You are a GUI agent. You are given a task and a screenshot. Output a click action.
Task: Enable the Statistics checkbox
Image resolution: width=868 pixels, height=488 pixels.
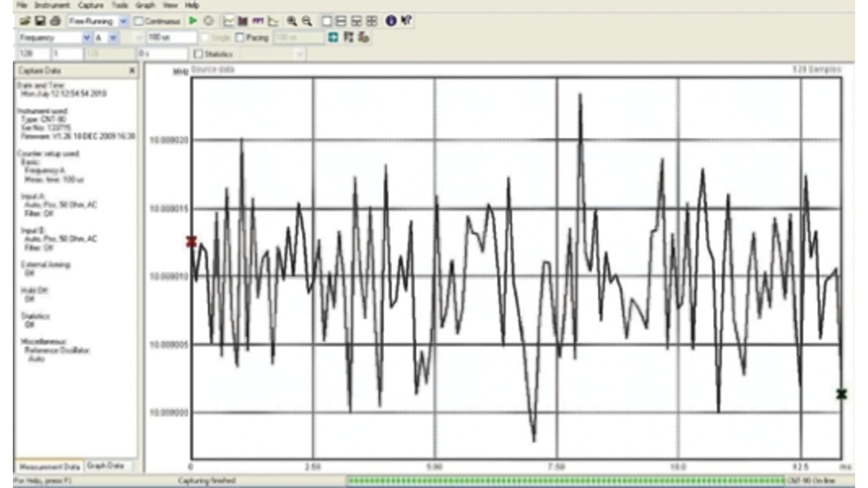197,54
